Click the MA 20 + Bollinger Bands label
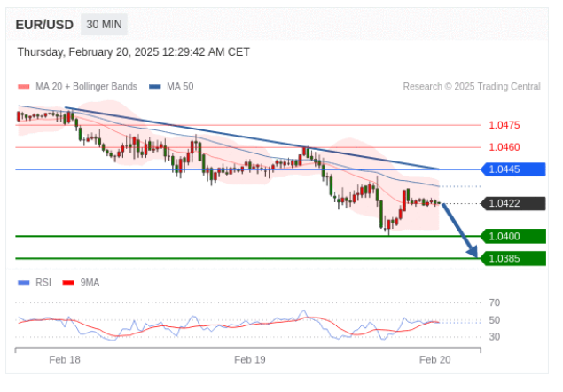Screen dimensions: 563x392 coord(86,87)
